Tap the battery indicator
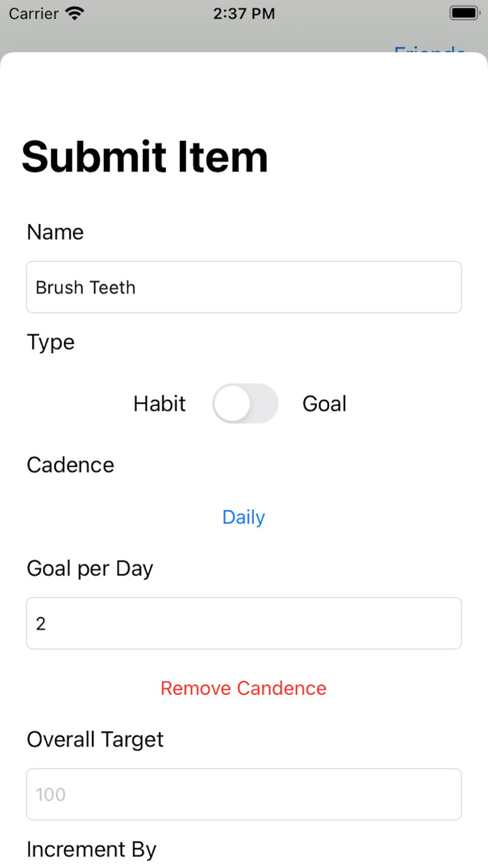The height and width of the screenshot is (868, 488). click(x=463, y=12)
